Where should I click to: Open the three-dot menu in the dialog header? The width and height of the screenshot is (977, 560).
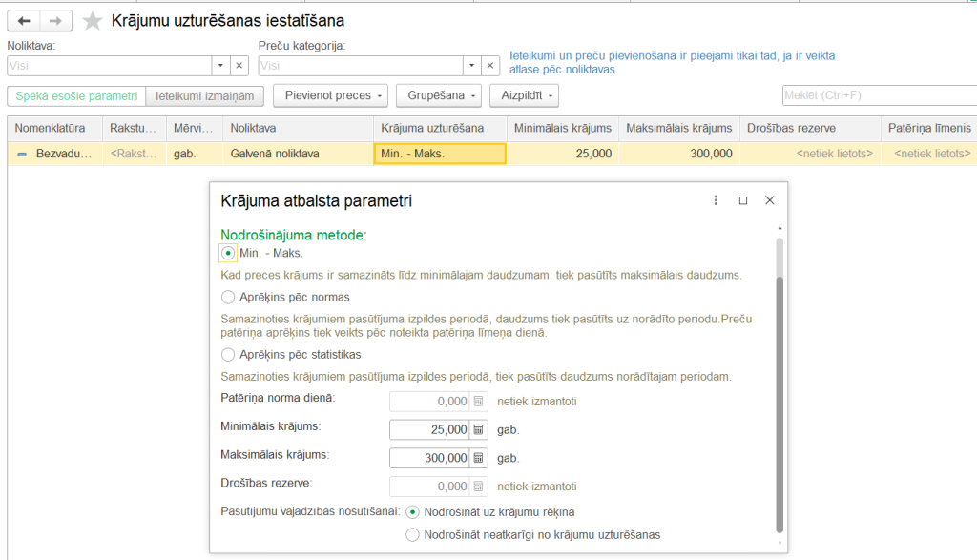click(x=716, y=200)
